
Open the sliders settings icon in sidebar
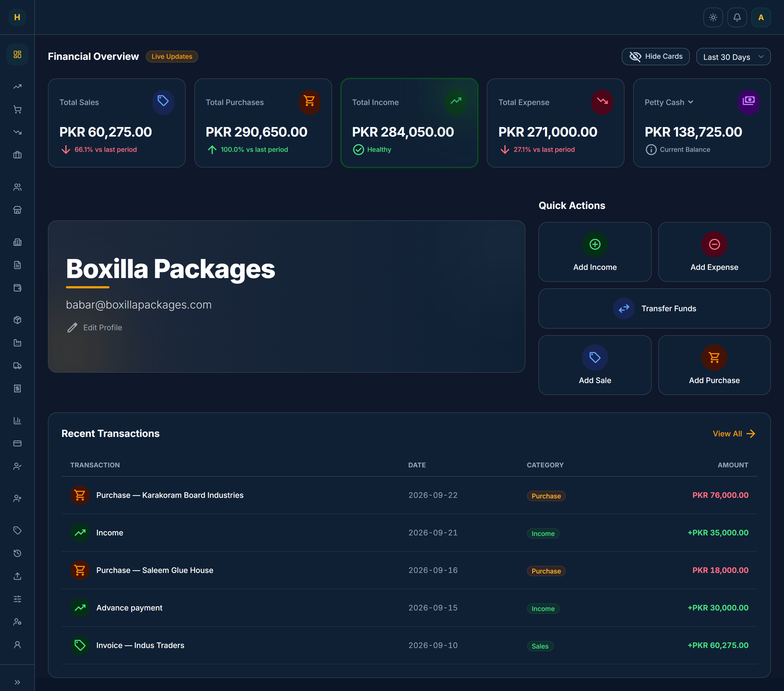tap(17, 599)
